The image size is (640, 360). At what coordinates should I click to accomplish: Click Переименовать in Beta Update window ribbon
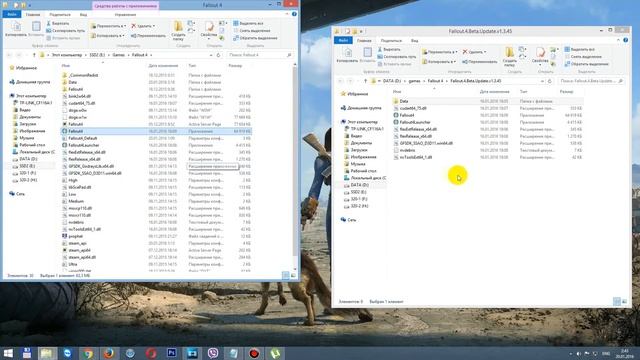coord(480,62)
